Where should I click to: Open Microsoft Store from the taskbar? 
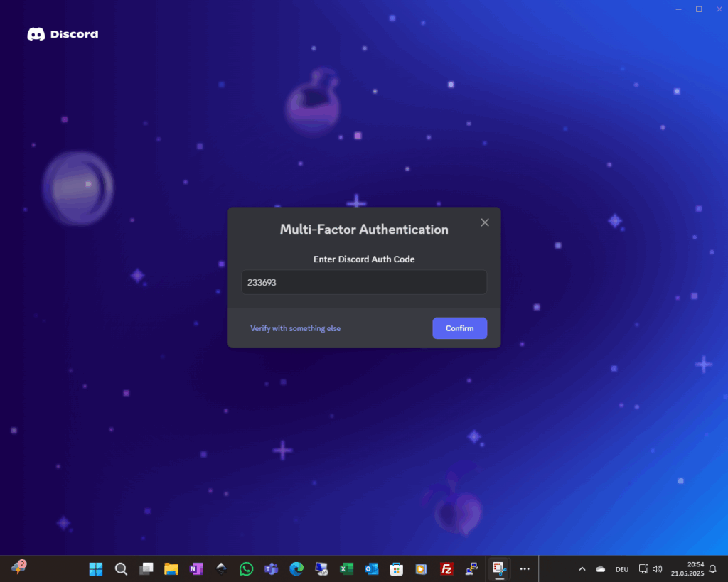click(397, 568)
